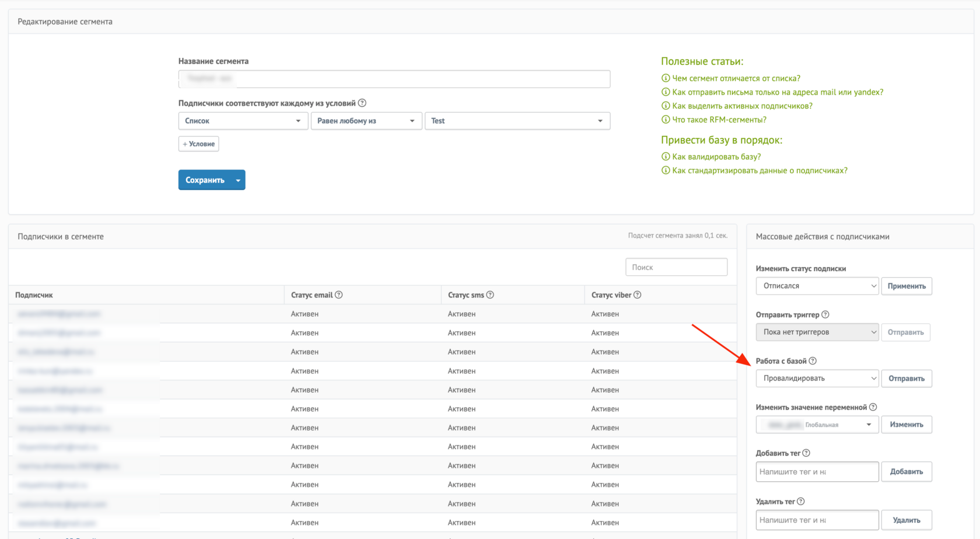The image size is (980, 539).
Task: Click the Поиск search field
Action: (x=676, y=267)
